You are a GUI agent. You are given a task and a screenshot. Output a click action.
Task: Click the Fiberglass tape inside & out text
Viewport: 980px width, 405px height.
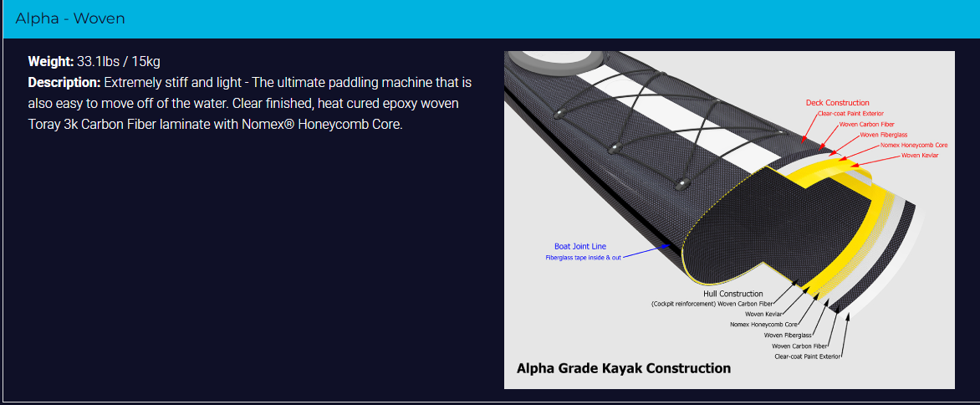coord(583,258)
